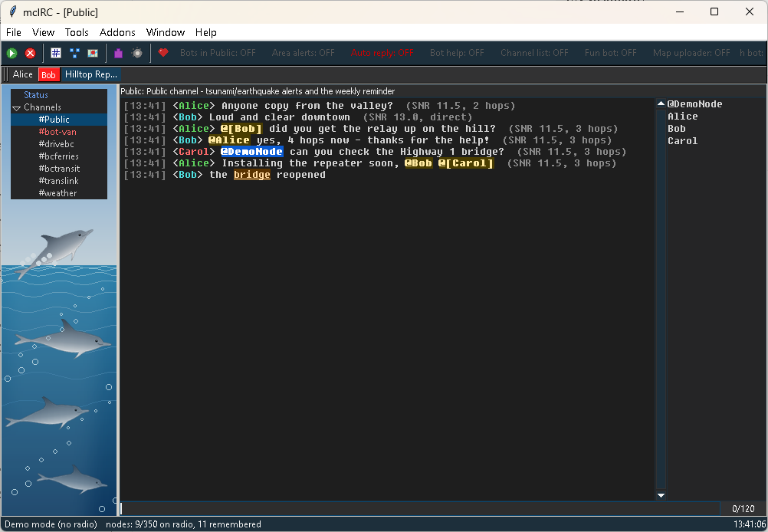
Task: Toggle Bot help OFF switch
Action: 457,52
